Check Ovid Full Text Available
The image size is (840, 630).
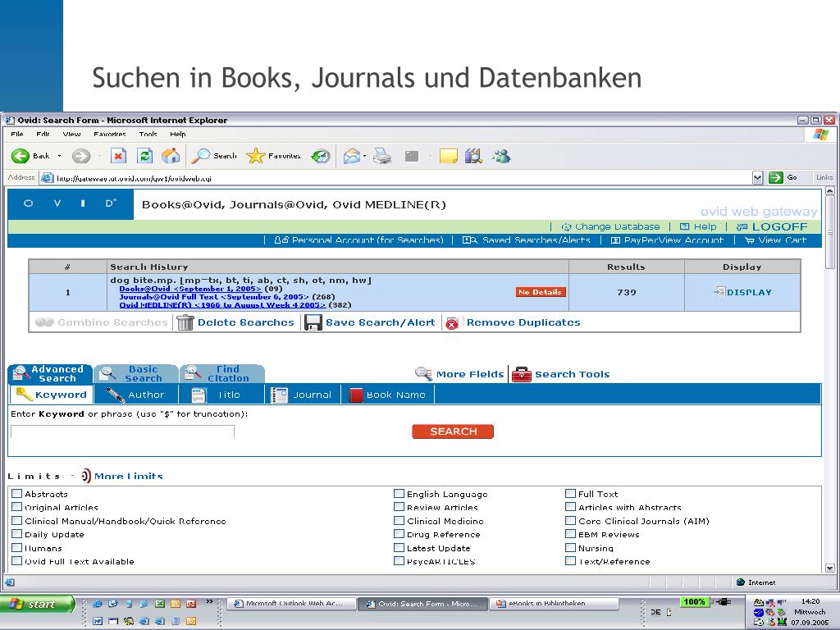[17, 561]
